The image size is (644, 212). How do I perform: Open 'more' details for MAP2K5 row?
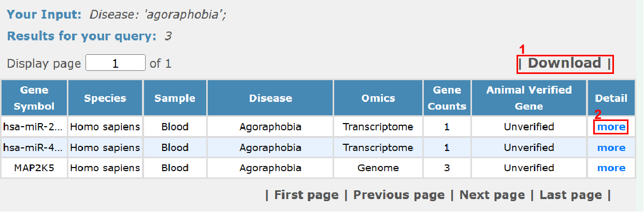coord(611,168)
